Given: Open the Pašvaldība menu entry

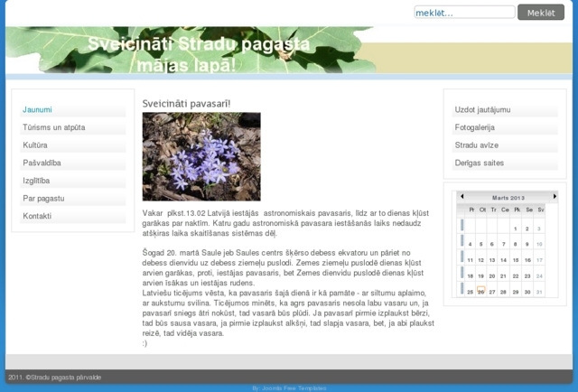Looking at the screenshot, I should tap(42, 163).
